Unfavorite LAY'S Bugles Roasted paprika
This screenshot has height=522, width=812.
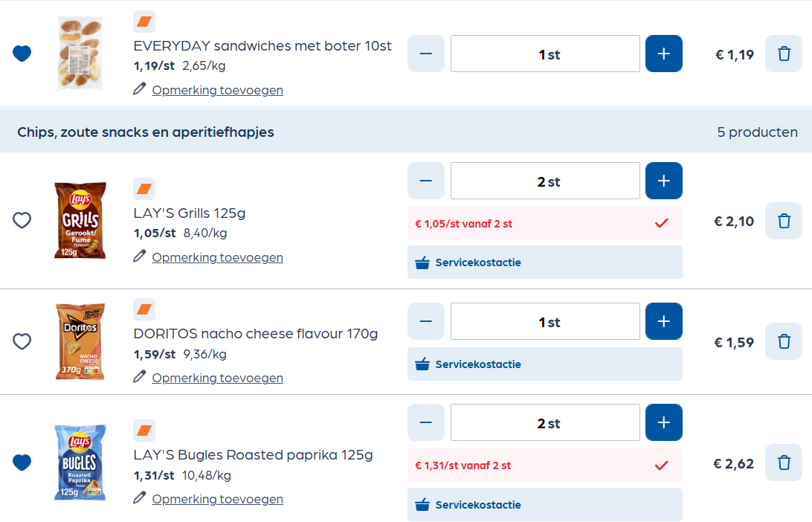[22, 462]
